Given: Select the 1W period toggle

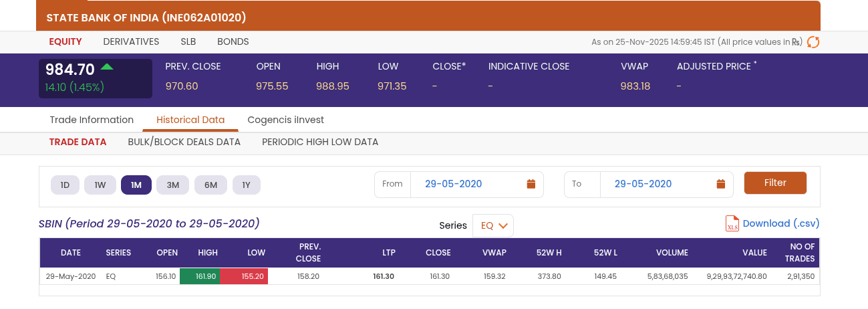Looking at the screenshot, I should click(x=100, y=185).
